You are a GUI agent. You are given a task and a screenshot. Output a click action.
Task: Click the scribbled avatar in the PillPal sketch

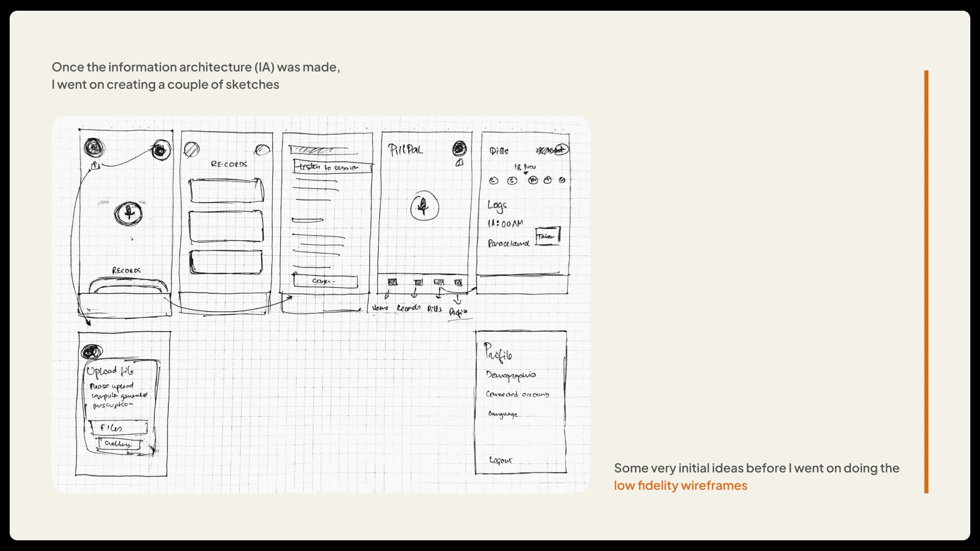(x=459, y=149)
